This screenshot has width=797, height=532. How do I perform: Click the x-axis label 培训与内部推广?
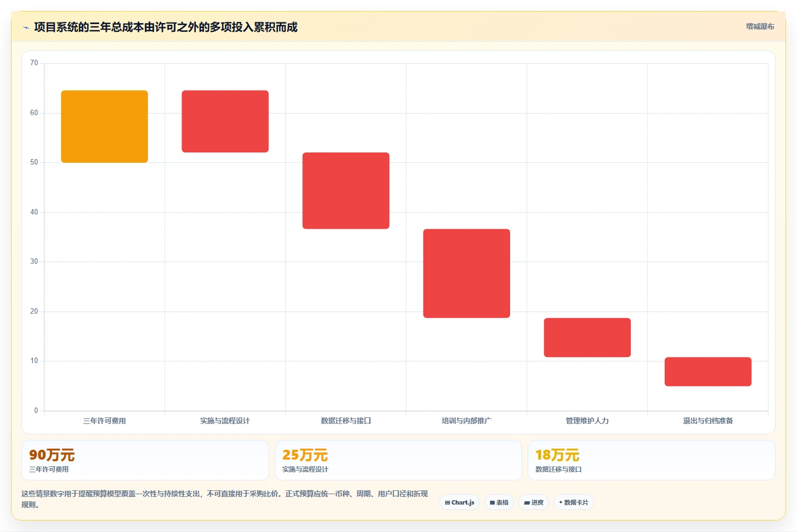click(x=466, y=421)
